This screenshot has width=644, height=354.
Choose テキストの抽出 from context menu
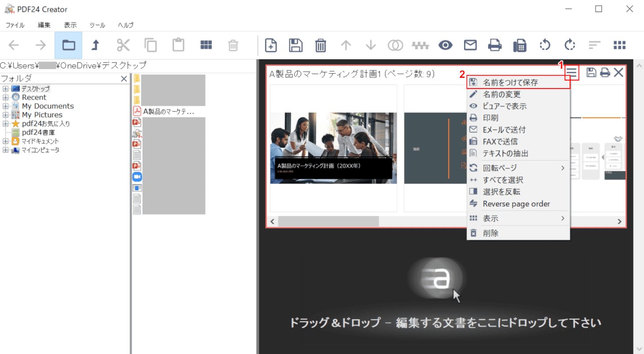(x=518, y=154)
